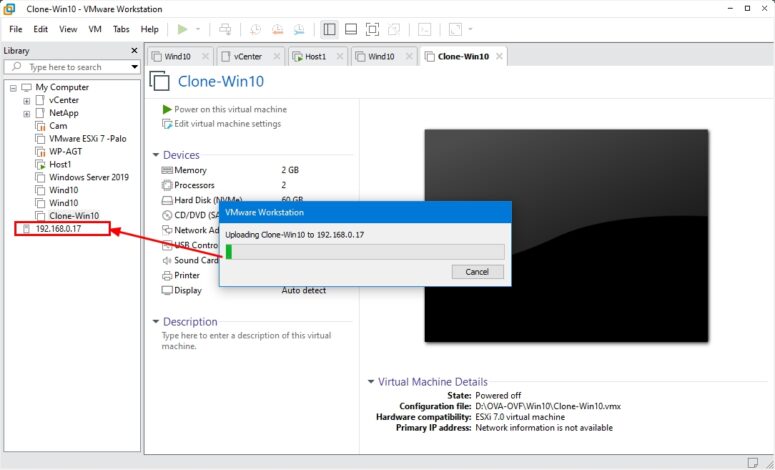
Task: Open the Edit menu
Action: click(41, 29)
